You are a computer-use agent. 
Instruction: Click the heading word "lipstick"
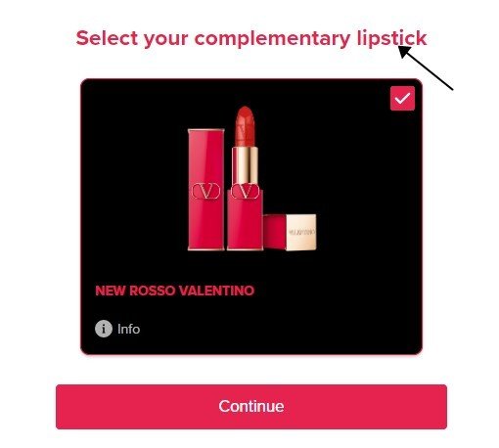pos(391,38)
